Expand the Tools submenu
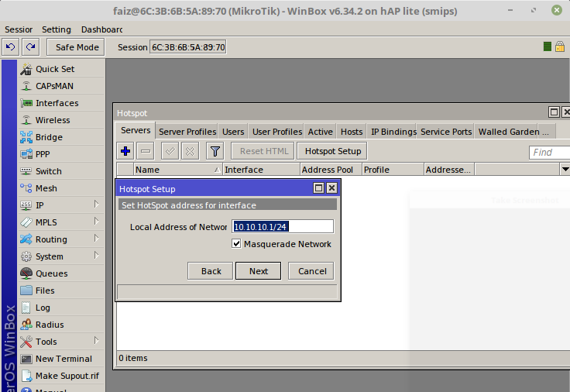This screenshot has width=570, height=392. point(96,340)
